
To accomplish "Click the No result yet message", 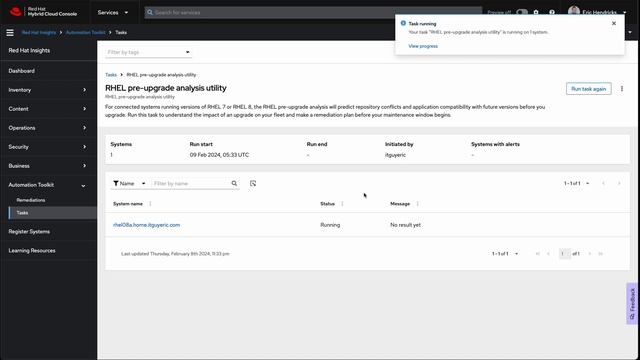I will coord(405,225).
